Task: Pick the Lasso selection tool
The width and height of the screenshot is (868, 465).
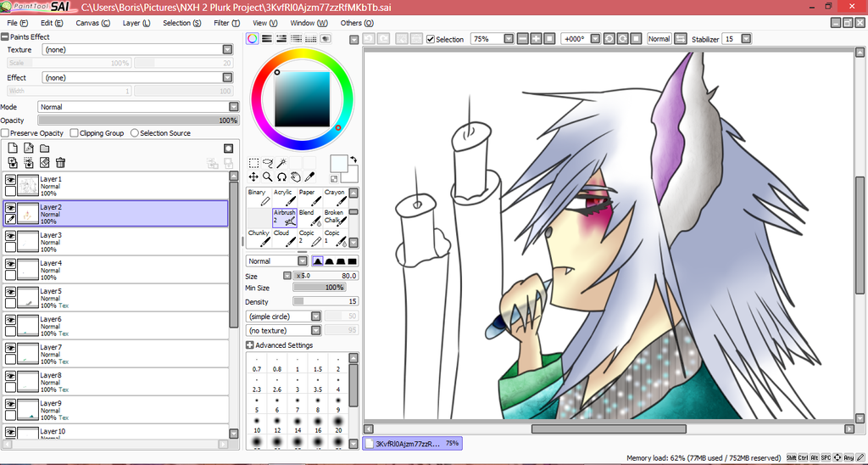Action: 268,163
